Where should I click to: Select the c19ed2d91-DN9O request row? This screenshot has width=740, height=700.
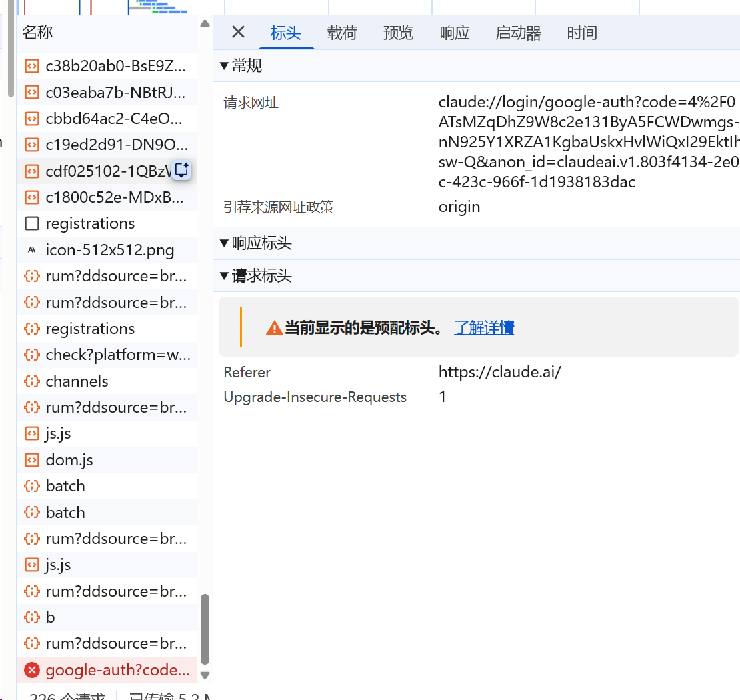[107, 145]
